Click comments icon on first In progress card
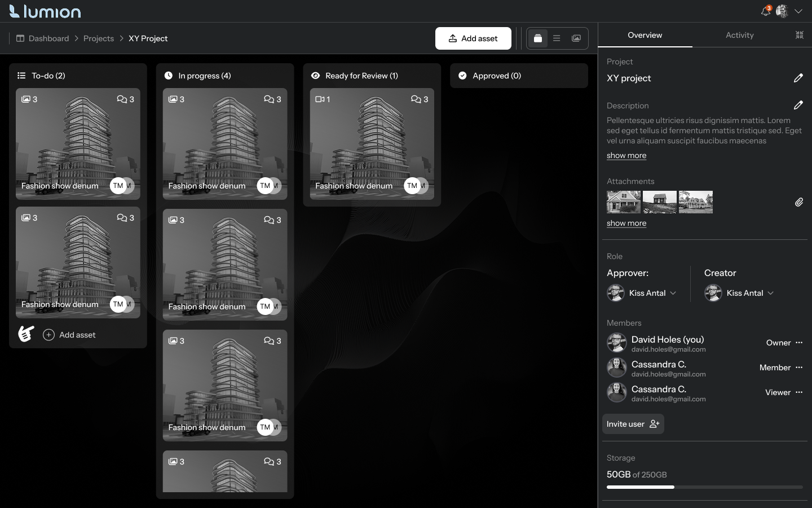 (x=269, y=99)
